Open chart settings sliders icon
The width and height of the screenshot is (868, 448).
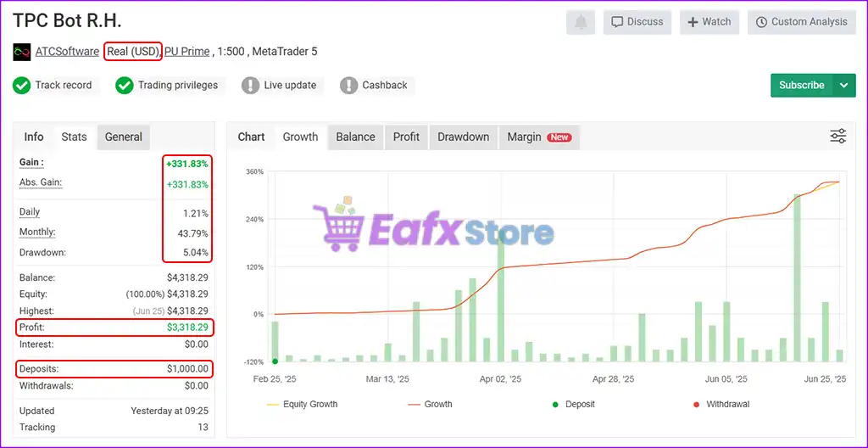(838, 137)
